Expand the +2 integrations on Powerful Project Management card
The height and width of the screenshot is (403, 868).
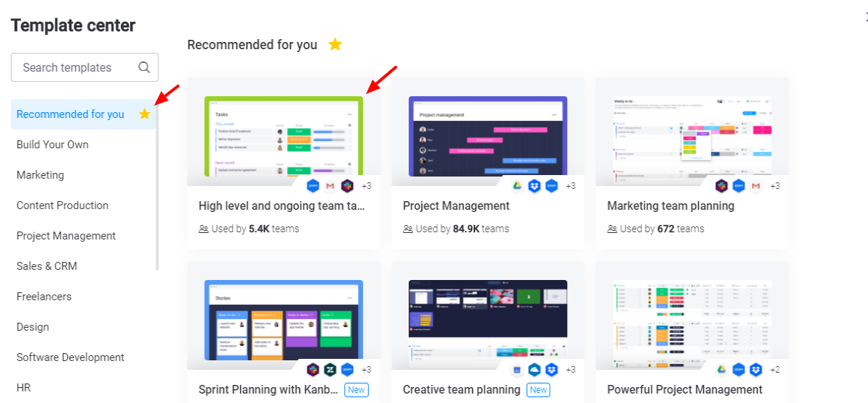(x=775, y=370)
